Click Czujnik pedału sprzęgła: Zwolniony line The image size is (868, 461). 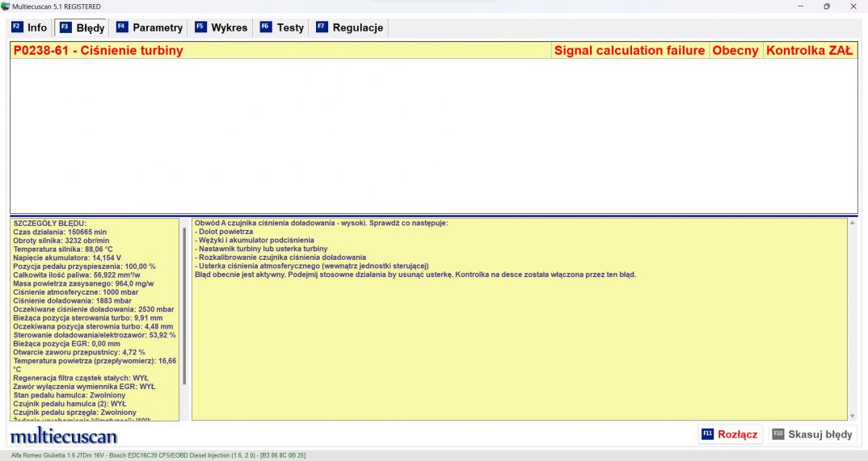(74, 413)
